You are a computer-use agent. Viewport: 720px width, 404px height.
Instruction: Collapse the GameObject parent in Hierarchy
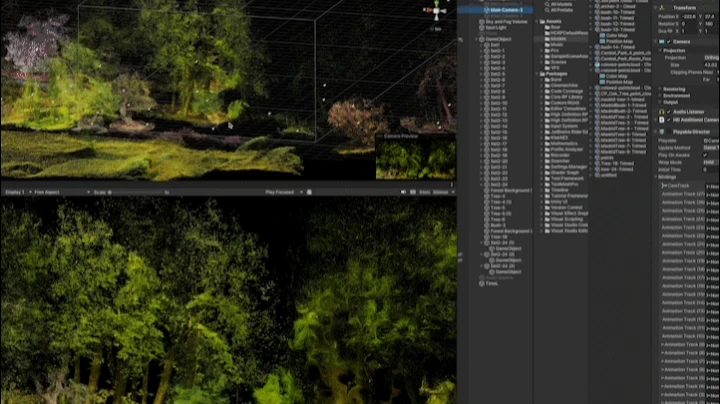[x=476, y=39]
